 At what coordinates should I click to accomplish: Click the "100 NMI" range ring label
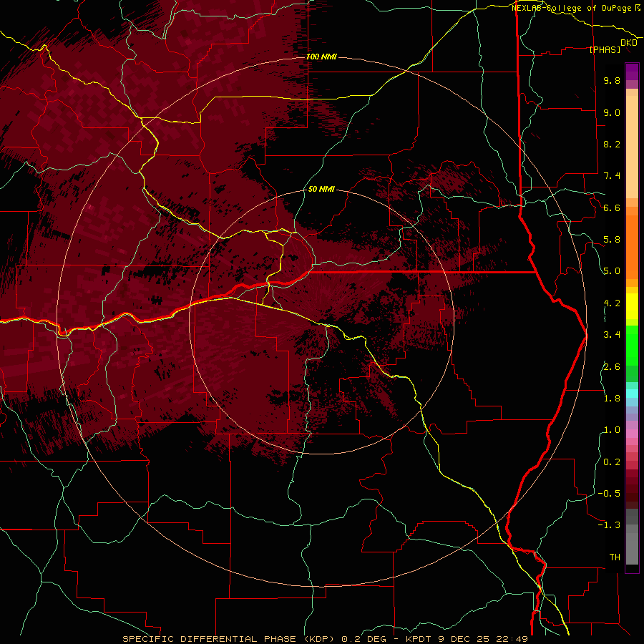point(321,57)
